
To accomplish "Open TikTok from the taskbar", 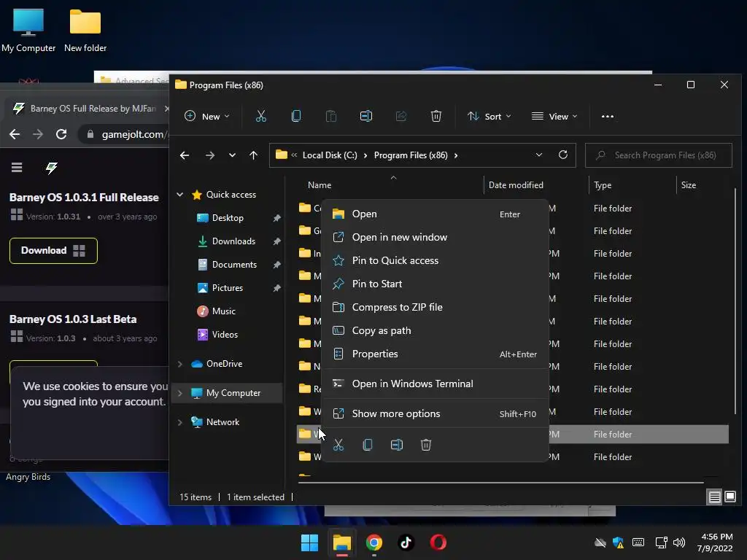I will pos(406,542).
